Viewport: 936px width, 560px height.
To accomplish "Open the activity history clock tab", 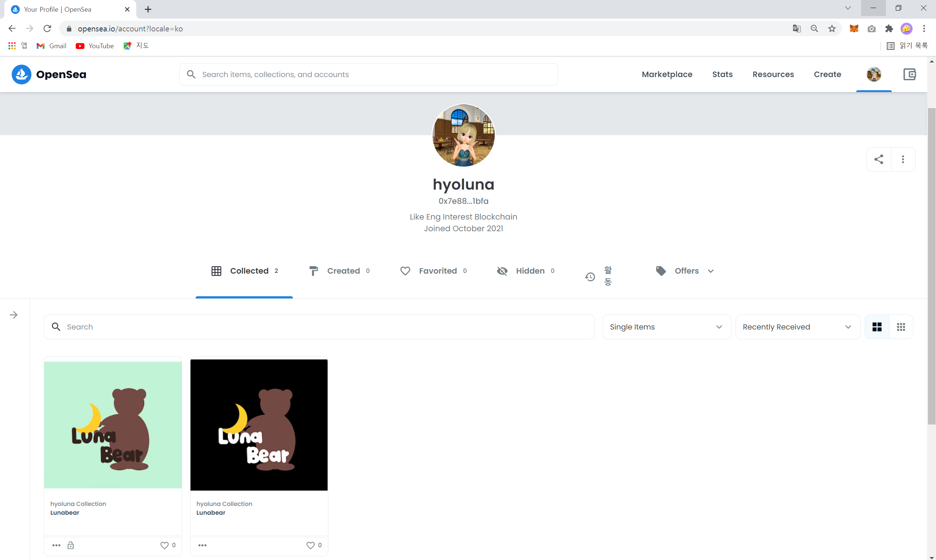I will pos(598,276).
